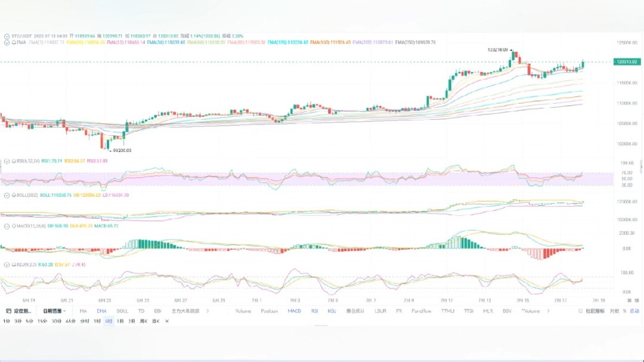Toggle the 主力大单跟踪 indicator
Image resolution: width=644 pixels, height=362 pixels.
tap(185, 311)
